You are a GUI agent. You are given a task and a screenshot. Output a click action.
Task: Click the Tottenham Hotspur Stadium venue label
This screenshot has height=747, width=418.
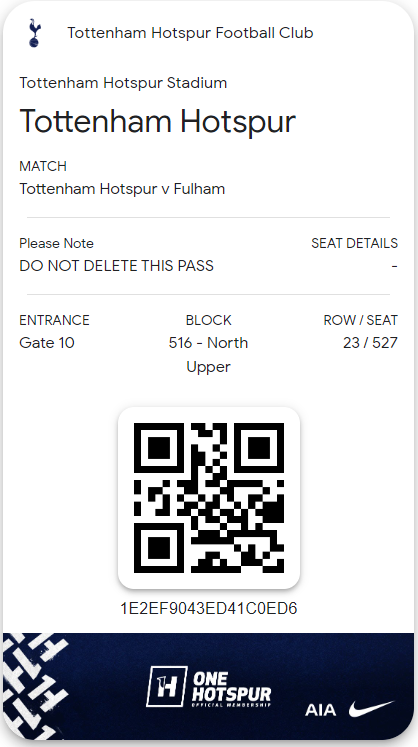click(x=123, y=83)
